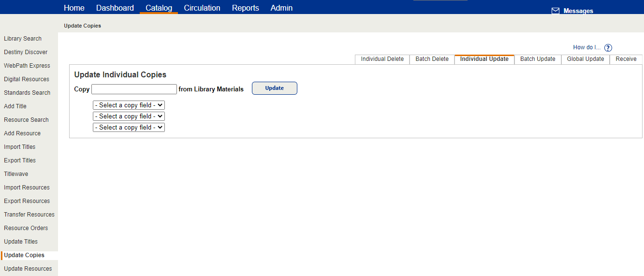644x276 pixels.
Task: Navigate to the Reports menu
Action: pyautogui.click(x=245, y=8)
